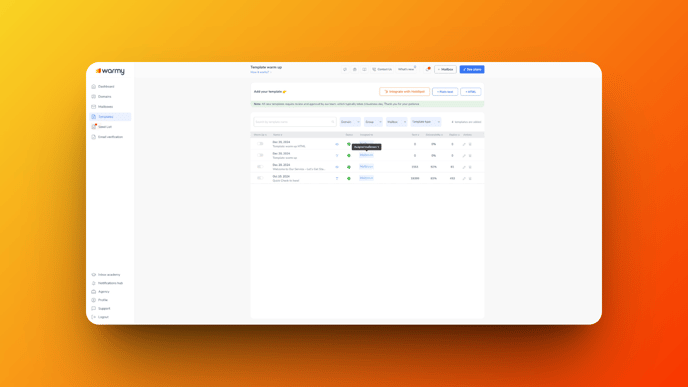Toggle warm-up switch for the second template

[x=260, y=155]
